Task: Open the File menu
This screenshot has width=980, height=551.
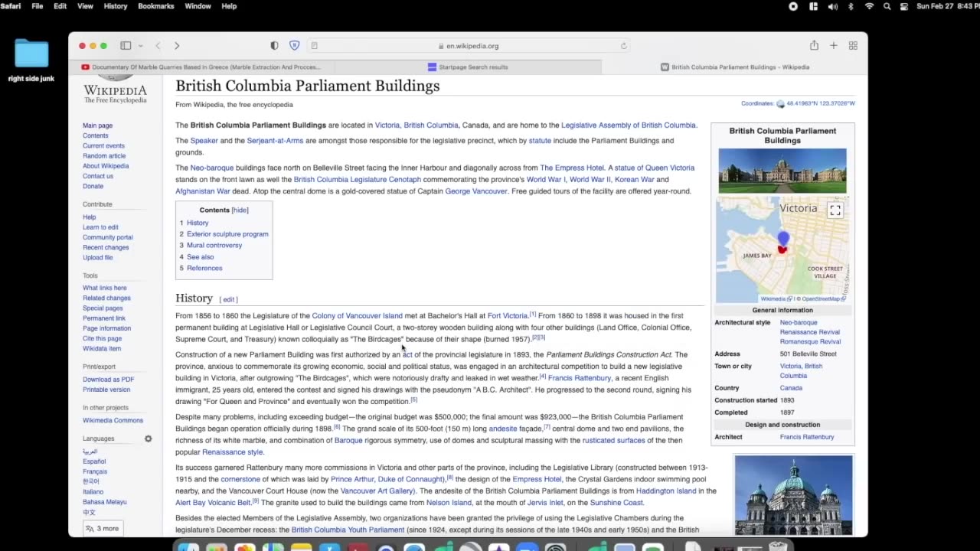Action: [x=38, y=6]
